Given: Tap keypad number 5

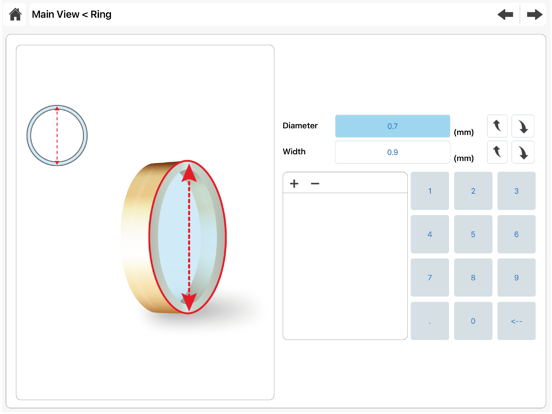Looking at the screenshot, I should pos(473,234).
